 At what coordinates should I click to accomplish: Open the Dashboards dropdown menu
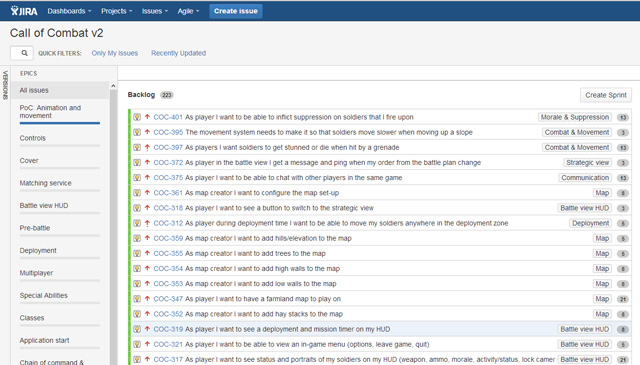pyautogui.click(x=69, y=11)
